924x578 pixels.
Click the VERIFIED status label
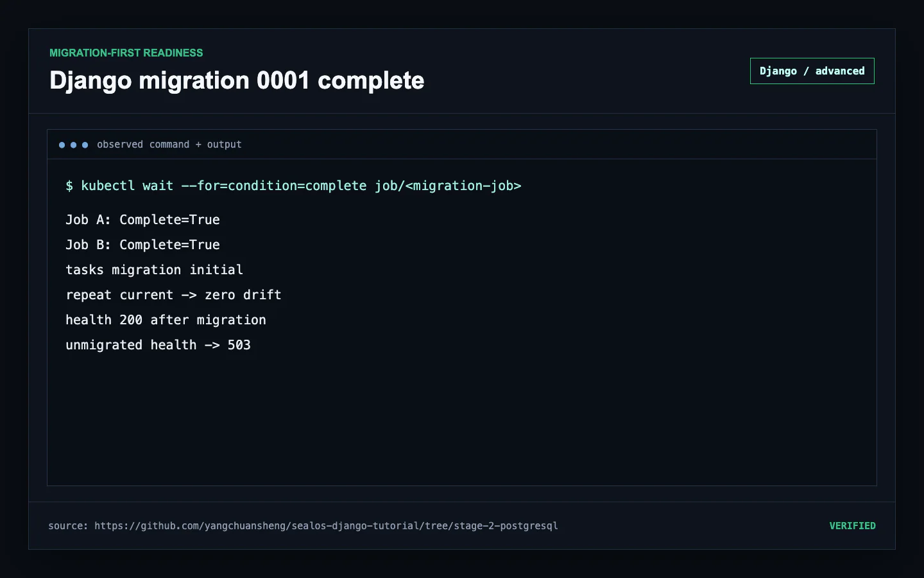pyautogui.click(x=852, y=526)
